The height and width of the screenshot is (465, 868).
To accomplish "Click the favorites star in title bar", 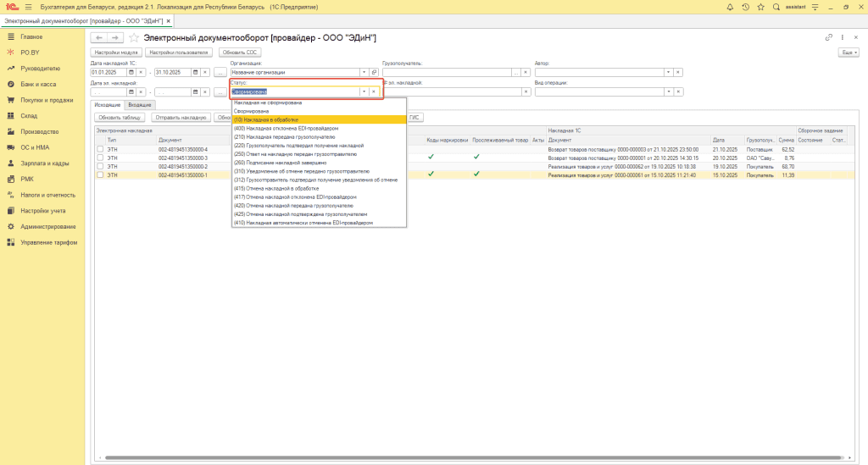I will click(761, 7).
